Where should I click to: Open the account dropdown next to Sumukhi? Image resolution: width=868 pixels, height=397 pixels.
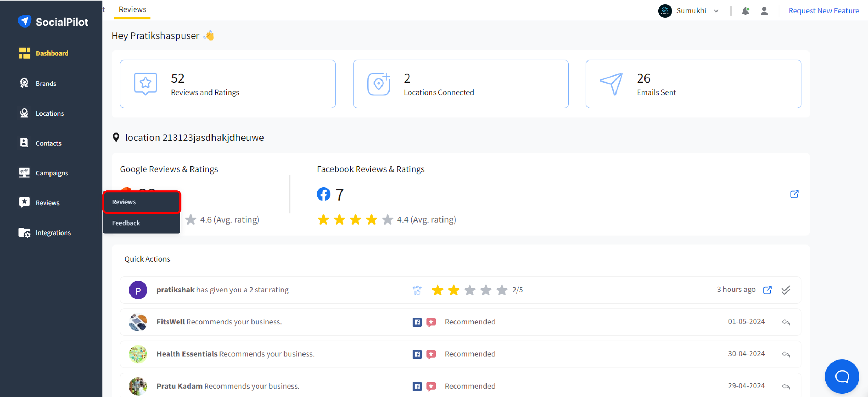(716, 11)
